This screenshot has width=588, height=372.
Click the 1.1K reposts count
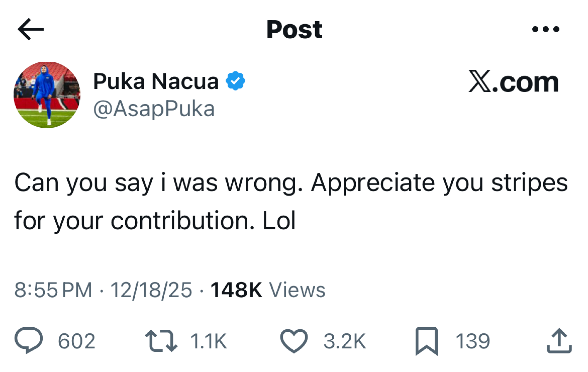(x=208, y=341)
